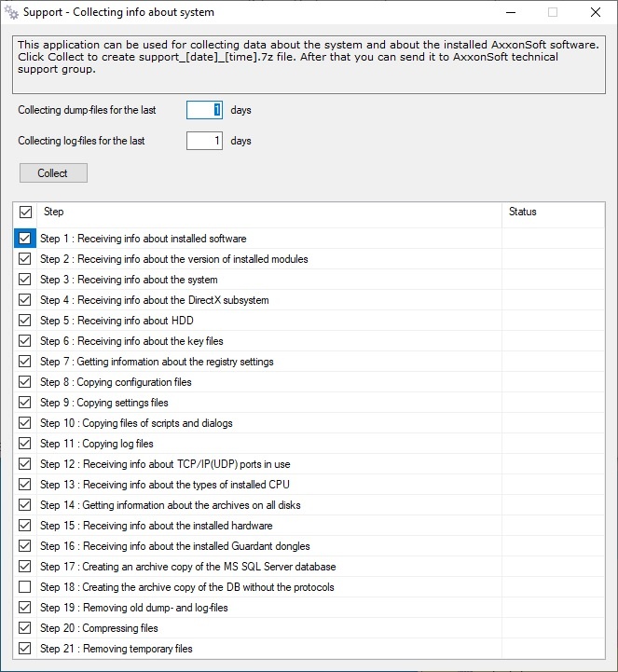
Task: Toggle the select-all checkbox in header
Action: coord(25,213)
